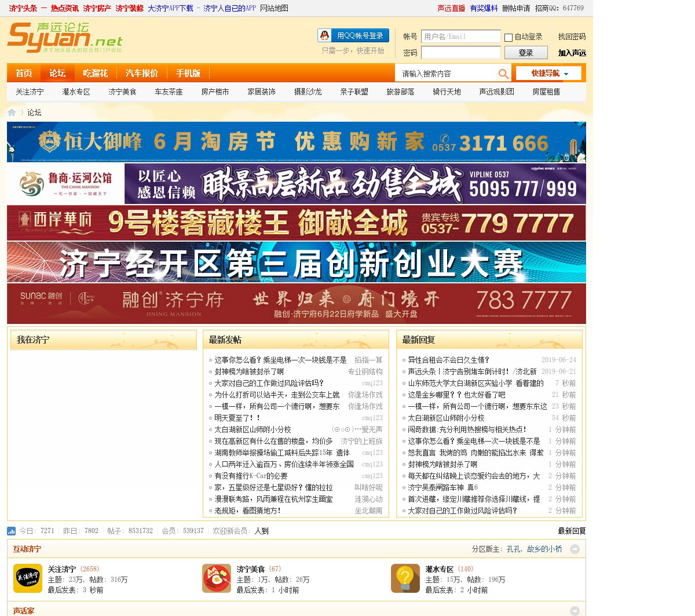Open 房产楼市 in sub-navigation

pyautogui.click(x=215, y=92)
